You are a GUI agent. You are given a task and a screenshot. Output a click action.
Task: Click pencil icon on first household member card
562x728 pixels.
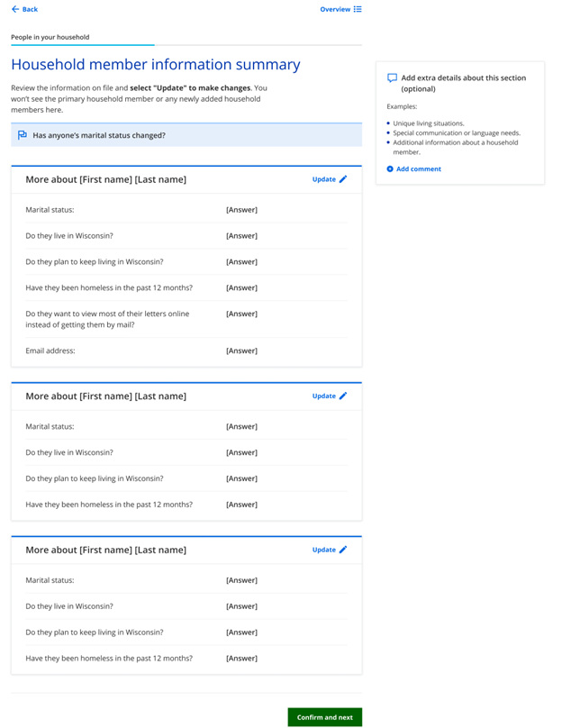click(x=343, y=179)
